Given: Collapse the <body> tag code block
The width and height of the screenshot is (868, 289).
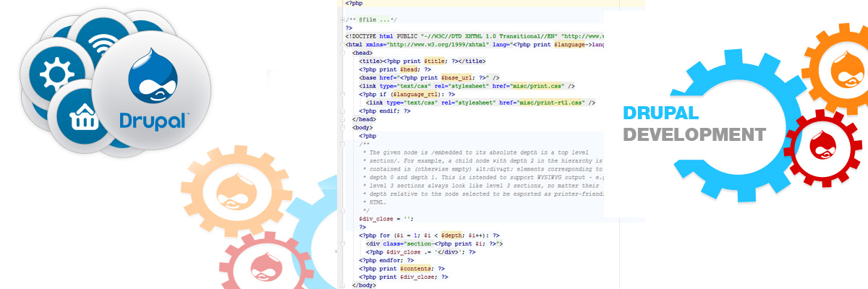Looking at the screenshot, I should pos(341,128).
